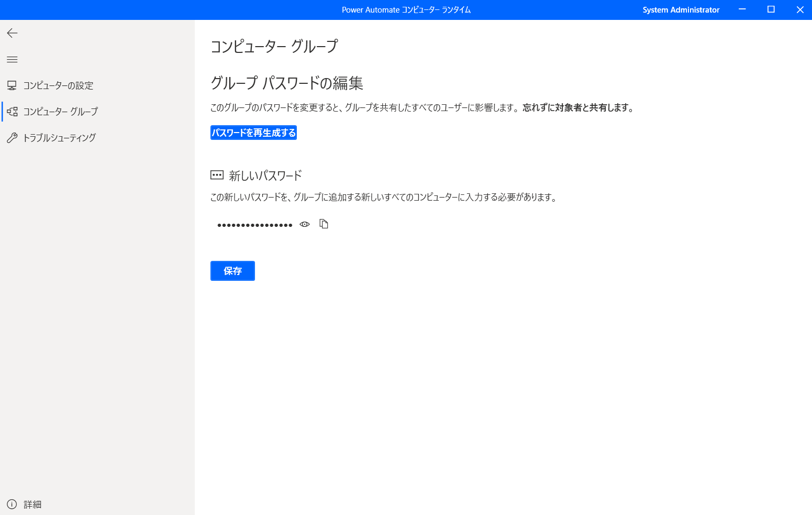Viewport: 812px width, 515px height.
Task: Switch to the トラブルシューティング section
Action: [59, 137]
